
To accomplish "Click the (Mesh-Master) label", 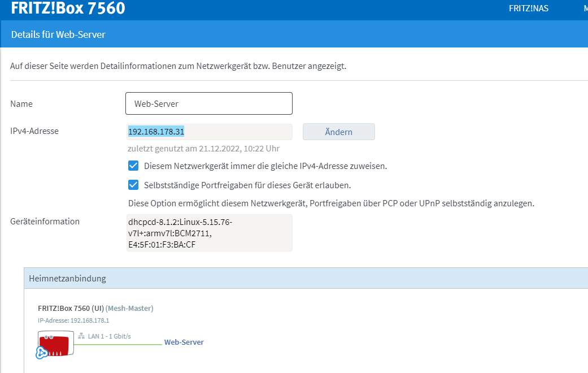I will pyautogui.click(x=129, y=308).
